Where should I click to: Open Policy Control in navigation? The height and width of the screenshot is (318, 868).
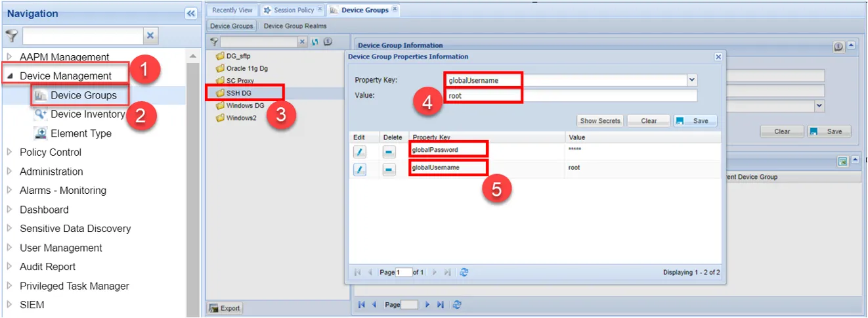click(51, 152)
